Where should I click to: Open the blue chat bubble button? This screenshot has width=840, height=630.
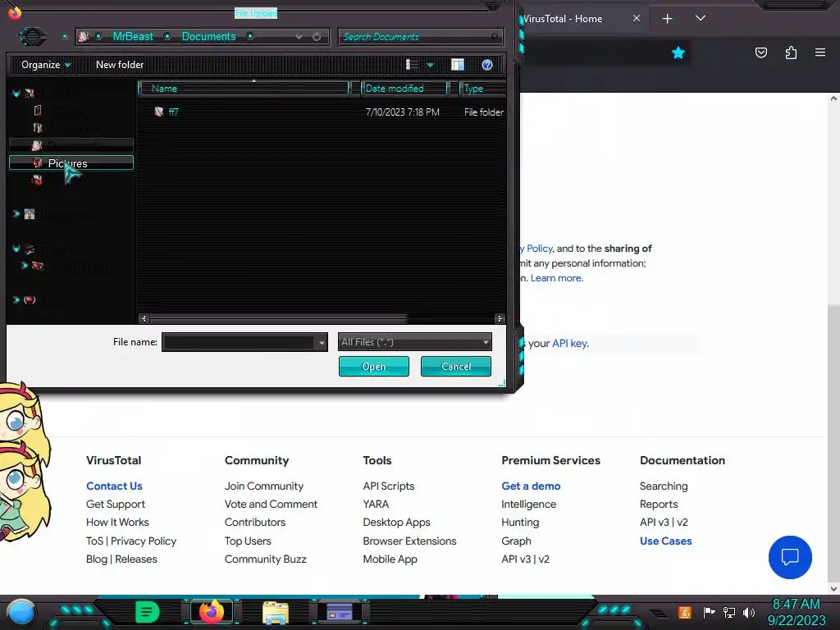(x=790, y=557)
